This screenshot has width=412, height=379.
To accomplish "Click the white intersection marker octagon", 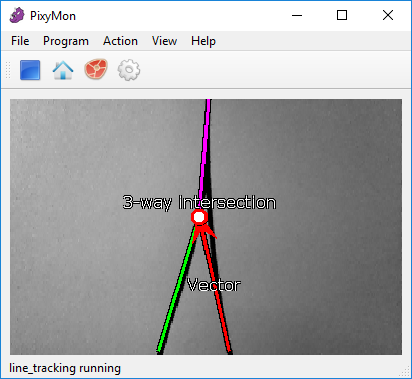I will click(199, 217).
